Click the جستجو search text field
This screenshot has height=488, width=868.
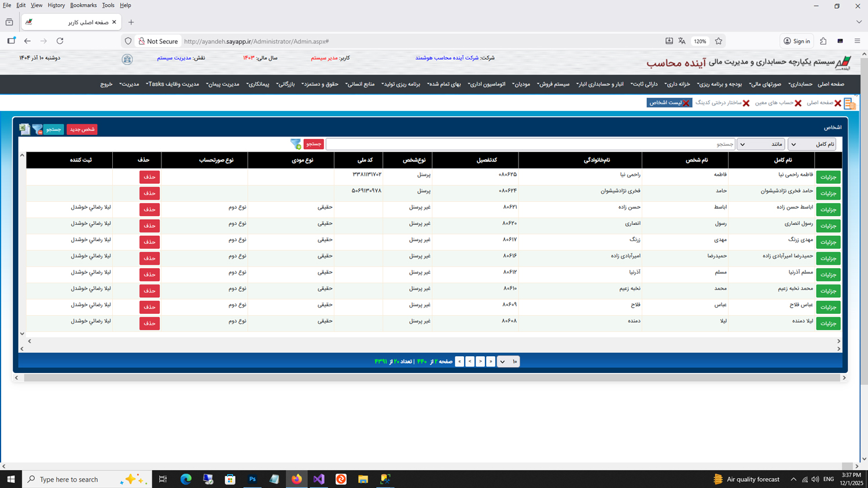pos(529,144)
